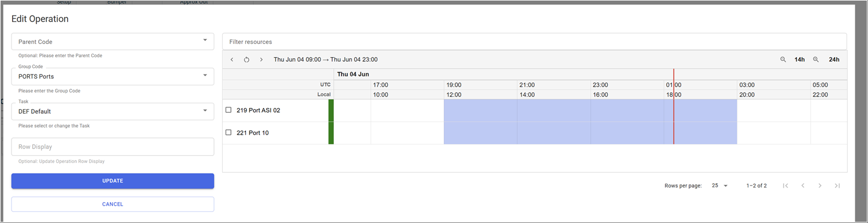Set timeline span to 24h
The image size is (868, 223).
834,60
